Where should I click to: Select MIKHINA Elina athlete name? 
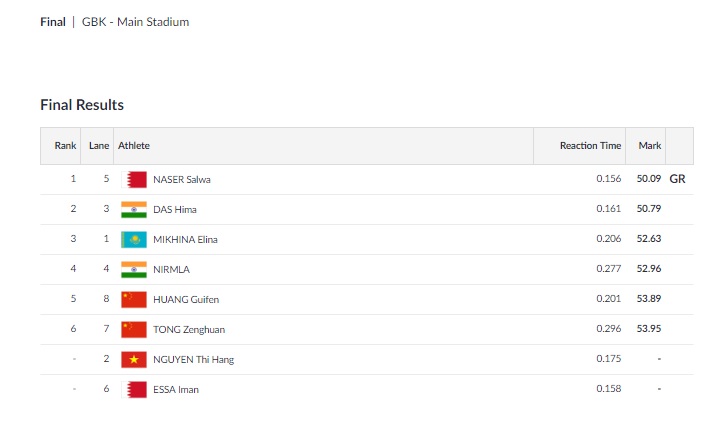pos(185,239)
